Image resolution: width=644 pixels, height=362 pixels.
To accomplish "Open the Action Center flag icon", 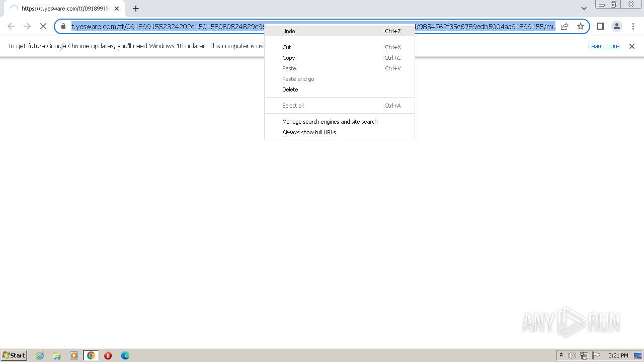I will [596, 355].
